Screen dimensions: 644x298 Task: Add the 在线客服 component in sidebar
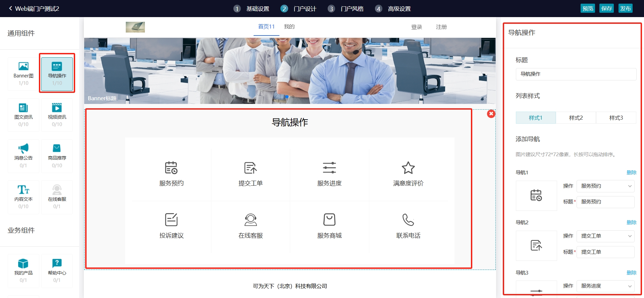(57, 197)
